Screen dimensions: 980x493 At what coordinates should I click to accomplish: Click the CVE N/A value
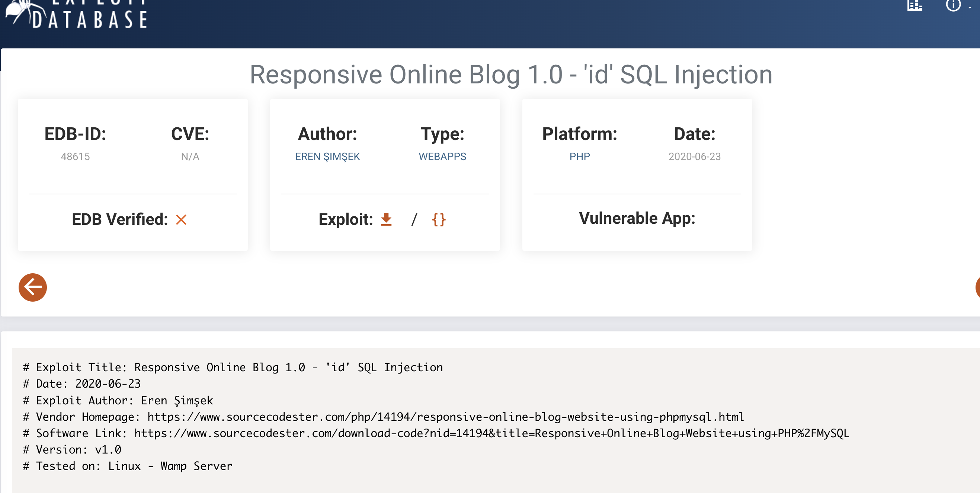pyautogui.click(x=190, y=156)
